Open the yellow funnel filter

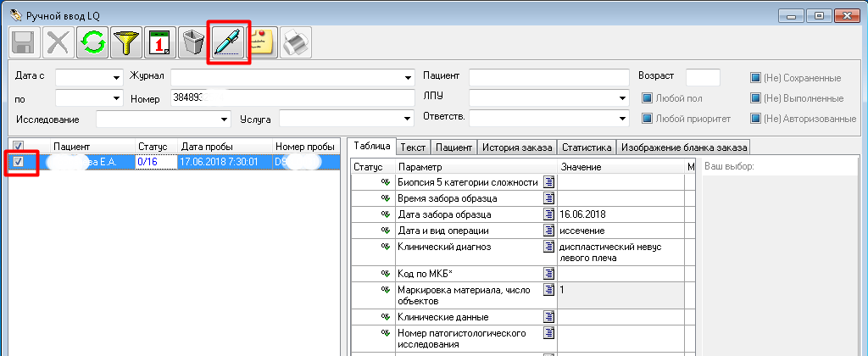(x=126, y=42)
